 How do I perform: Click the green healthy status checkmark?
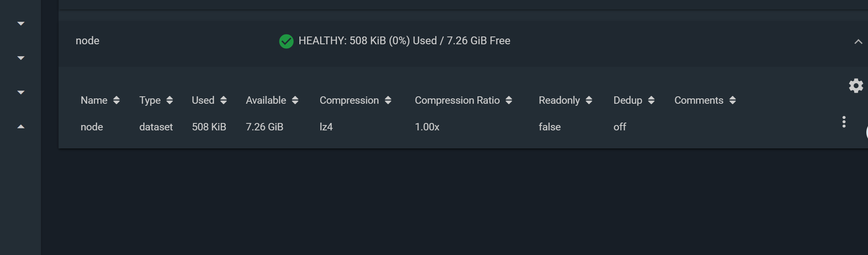286,41
